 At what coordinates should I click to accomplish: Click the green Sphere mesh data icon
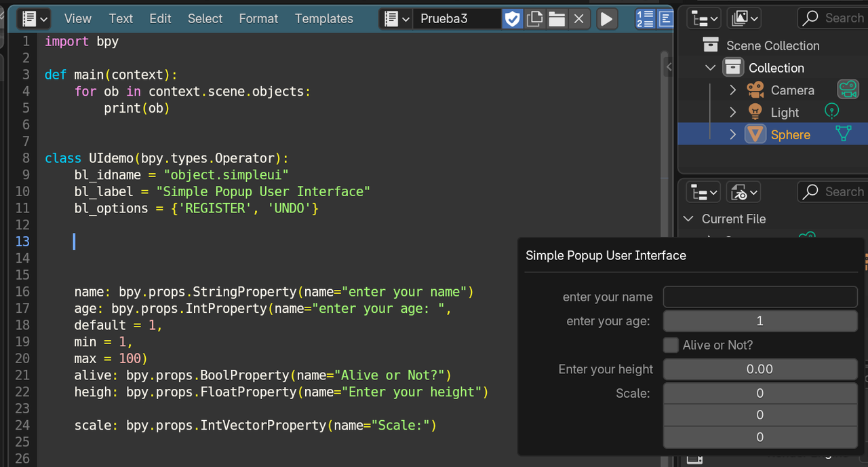tap(844, 134)
